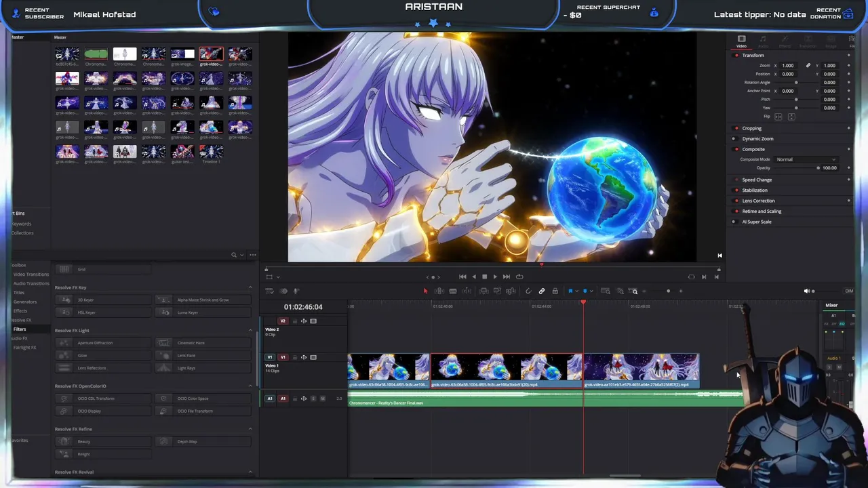Go to first frame transport button

462,277
